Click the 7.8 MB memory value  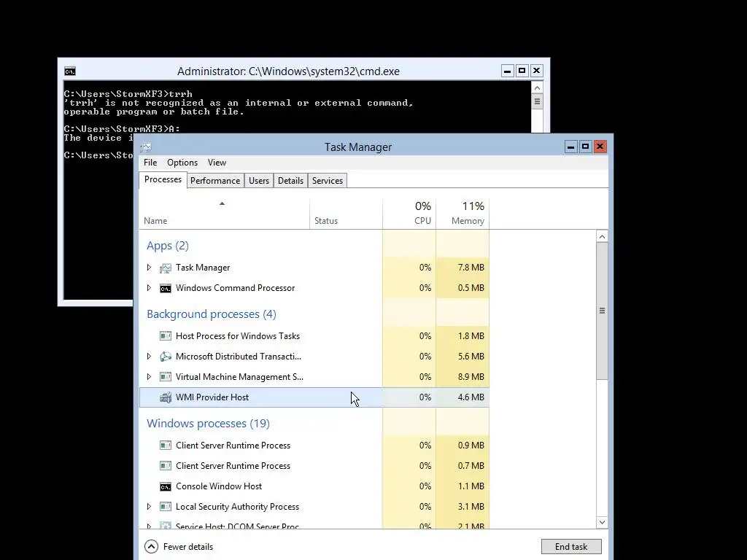471,268
